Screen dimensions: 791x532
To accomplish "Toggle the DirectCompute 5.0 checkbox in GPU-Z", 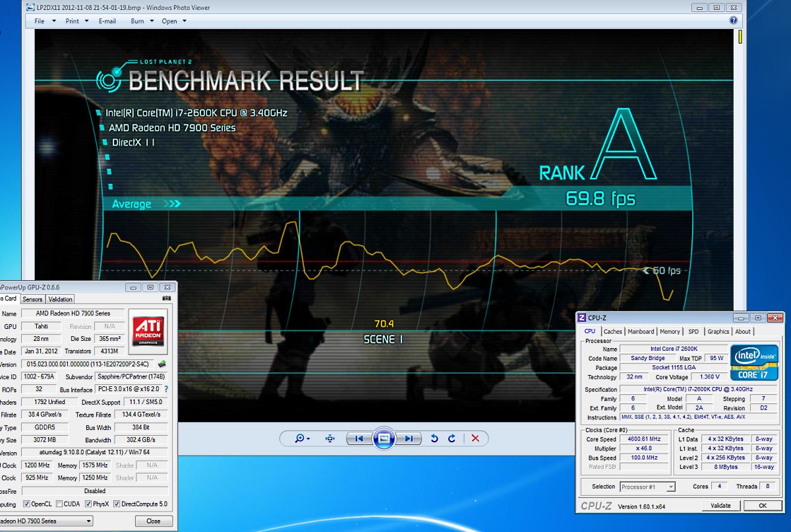I will coord(117,504).
